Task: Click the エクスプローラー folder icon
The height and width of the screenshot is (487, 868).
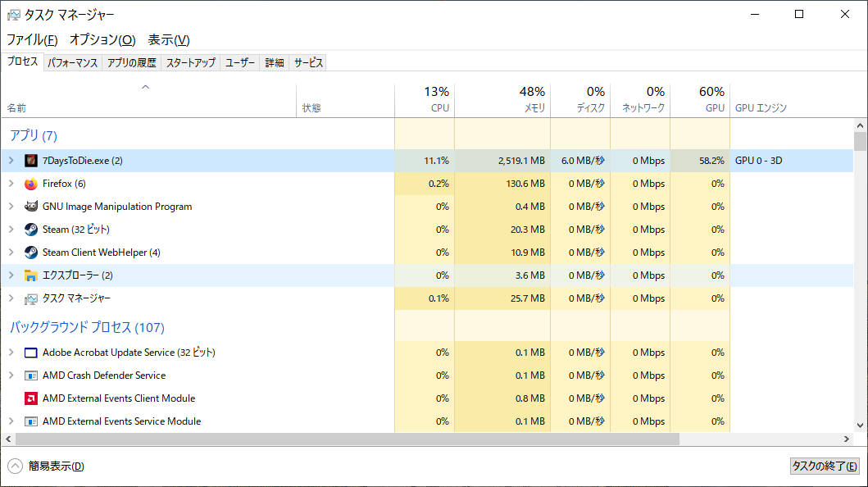Action: [31, 275]
